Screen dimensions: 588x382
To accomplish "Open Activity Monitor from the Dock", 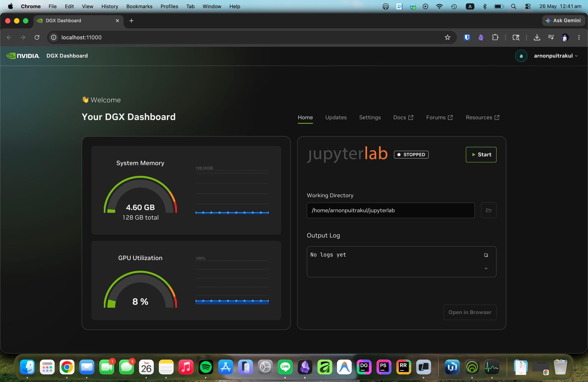I will click(x=492, y=367).
